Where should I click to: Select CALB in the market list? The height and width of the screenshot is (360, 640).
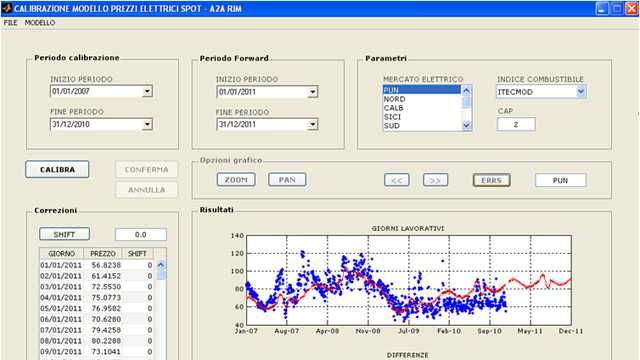tap(422, 108)
